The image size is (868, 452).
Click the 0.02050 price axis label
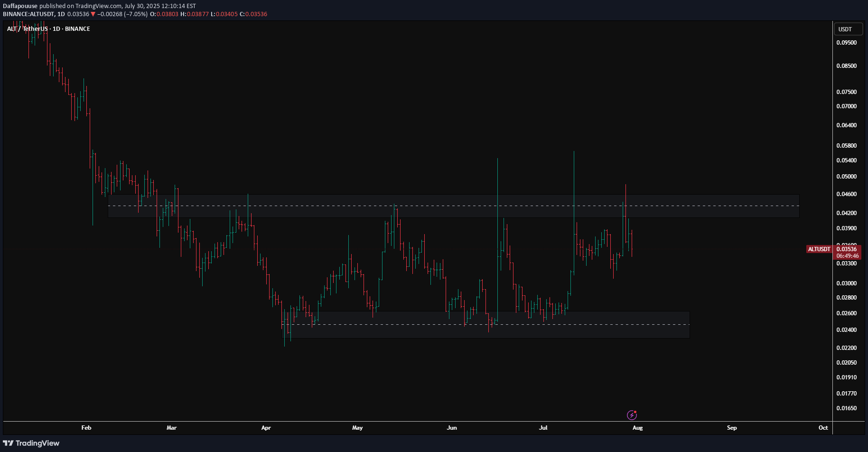847,363
